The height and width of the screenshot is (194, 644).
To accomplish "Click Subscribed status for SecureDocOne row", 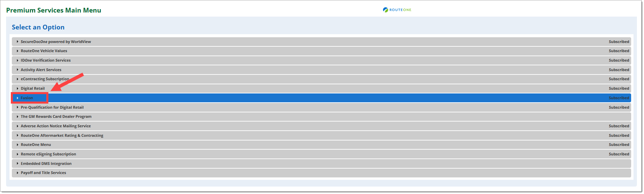I will point(619,42).
